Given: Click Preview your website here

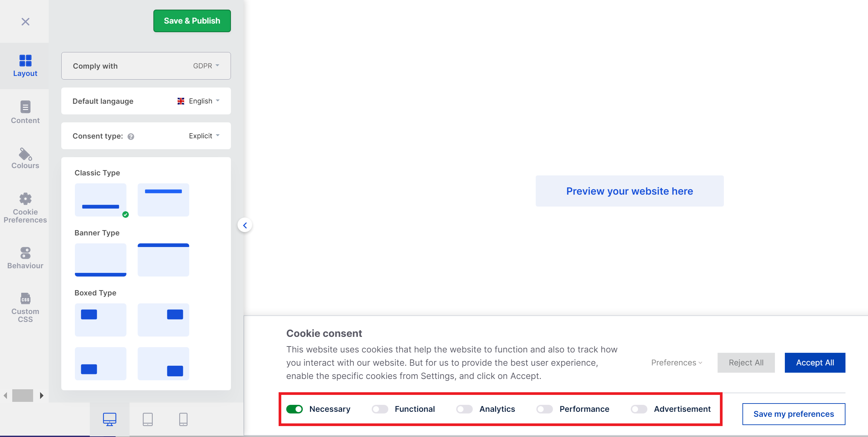Looking at the screenshot, I should pos(629,191).
